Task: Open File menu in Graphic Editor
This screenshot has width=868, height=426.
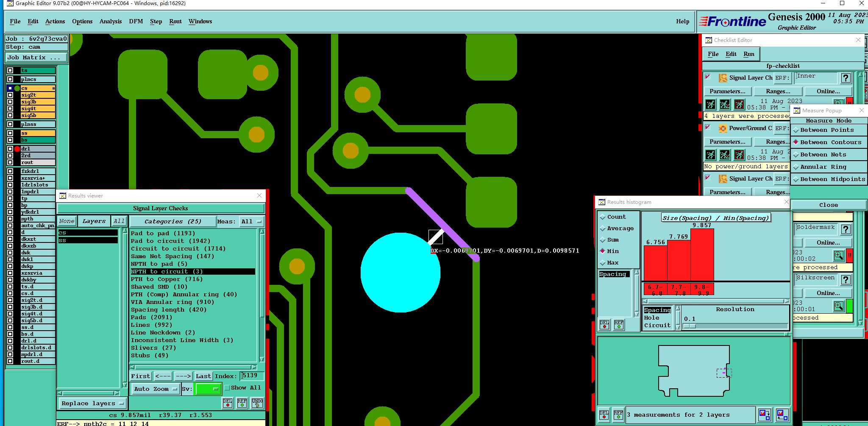Action: pos(15,22)
